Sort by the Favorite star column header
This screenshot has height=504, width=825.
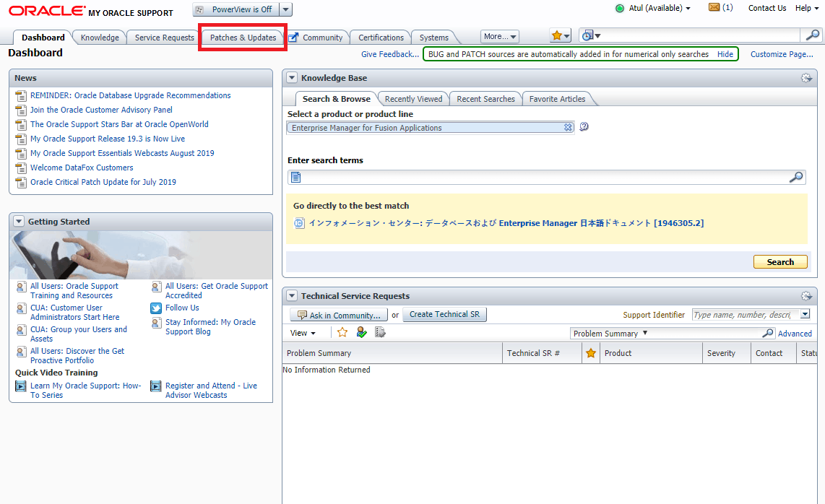pos(591,353)
